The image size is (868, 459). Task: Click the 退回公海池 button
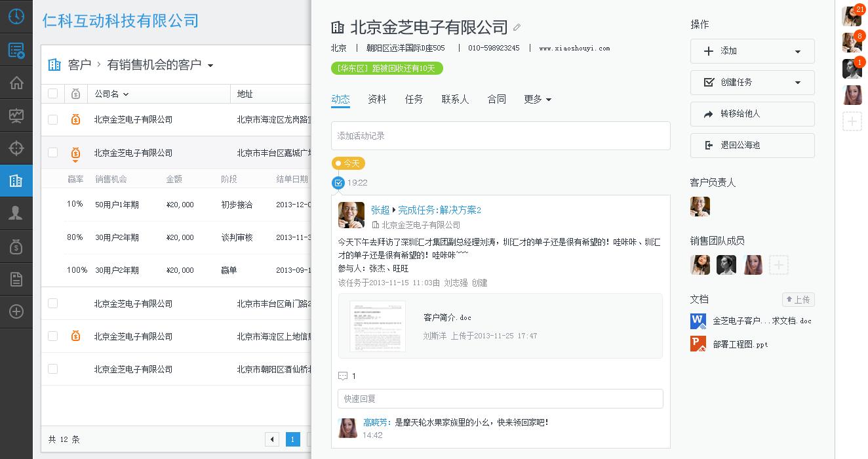[x=752, y=146]
